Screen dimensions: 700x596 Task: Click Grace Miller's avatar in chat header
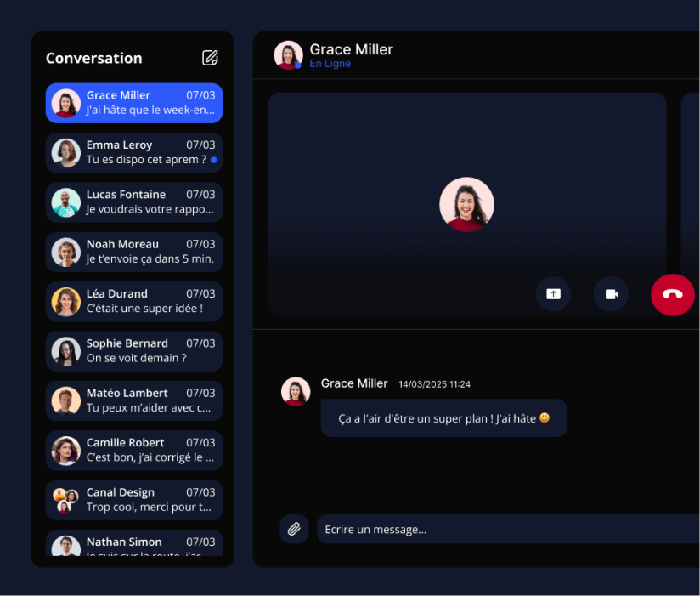pos(288,55)
